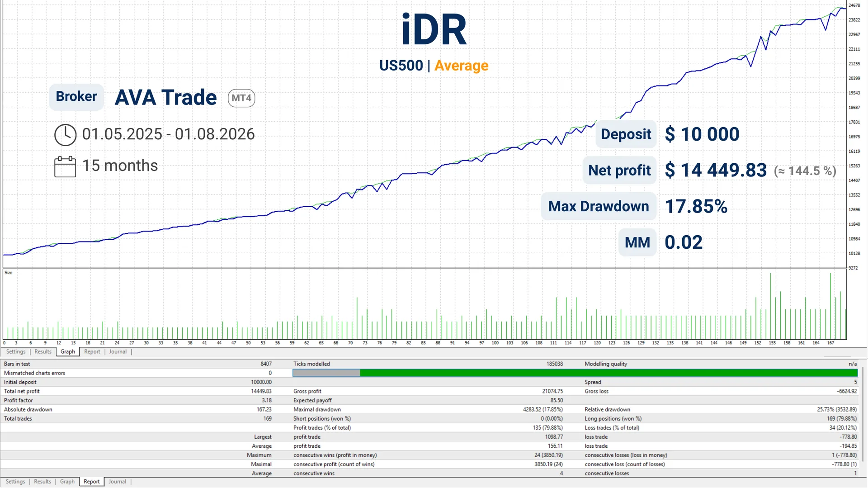Click the 'Expected payoff' value 85.50
This screenshot has height=488, width=868.
(x=557, y=401)
